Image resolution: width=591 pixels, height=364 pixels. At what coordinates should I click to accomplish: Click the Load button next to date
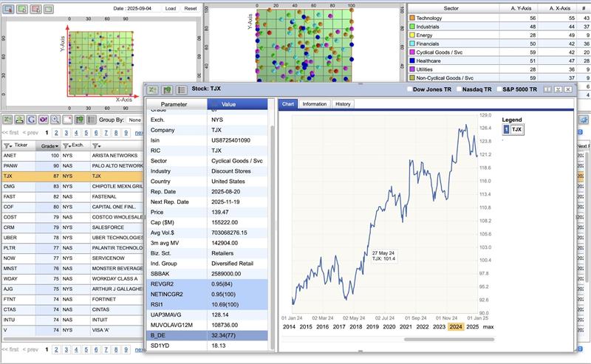pyautogui.click(x=171, y=8)
